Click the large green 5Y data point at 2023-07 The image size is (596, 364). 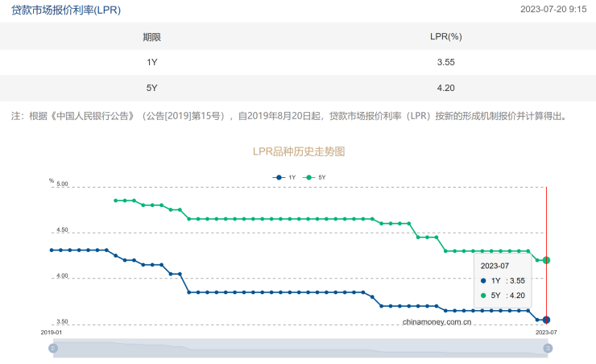click(546, 260)
